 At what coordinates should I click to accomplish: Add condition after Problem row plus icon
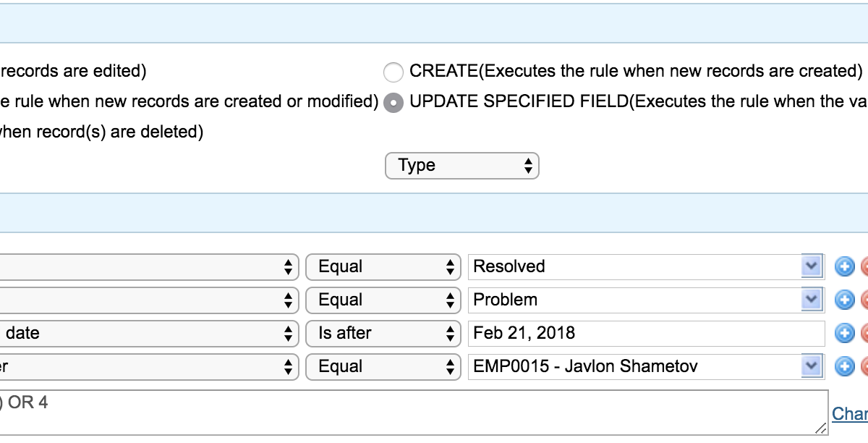coord(844,300)
